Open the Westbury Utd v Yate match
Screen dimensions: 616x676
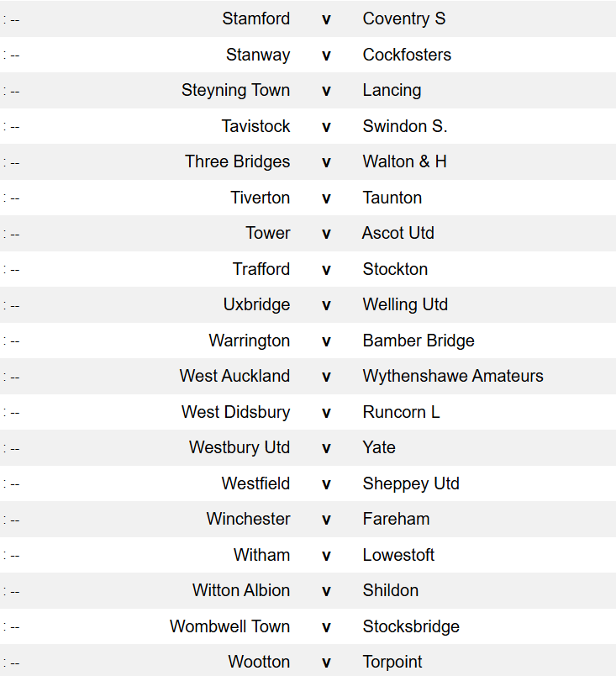(308, 448)
